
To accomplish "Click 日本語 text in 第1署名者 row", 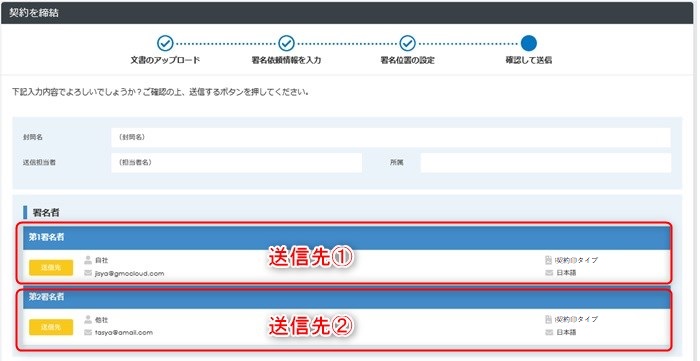I will [566, 273].
